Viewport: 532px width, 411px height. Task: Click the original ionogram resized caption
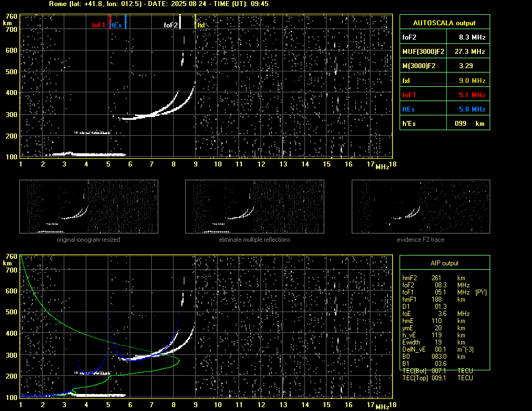click(x=88, y=240)
